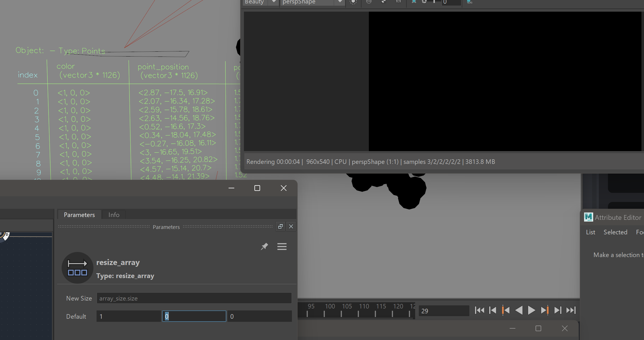The image size is (644, 340).
Task: Collapse the Parameters section header
Action: click(166, 227)
